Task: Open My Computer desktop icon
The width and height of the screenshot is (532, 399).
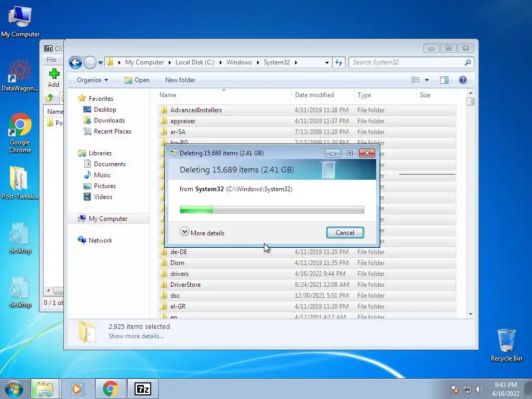Action: [x=20, y=21]
